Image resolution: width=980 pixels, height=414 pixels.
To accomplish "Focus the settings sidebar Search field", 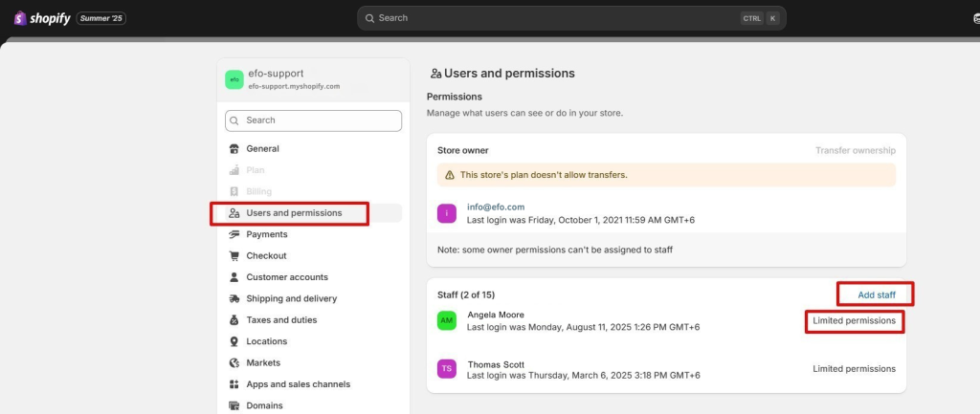I will tap(313, 120).
